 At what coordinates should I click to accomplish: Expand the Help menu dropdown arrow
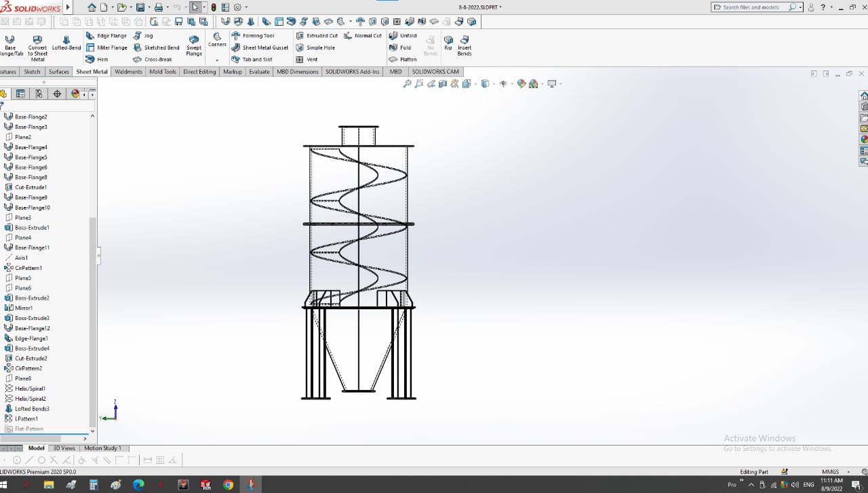click(x=831, y=7)
